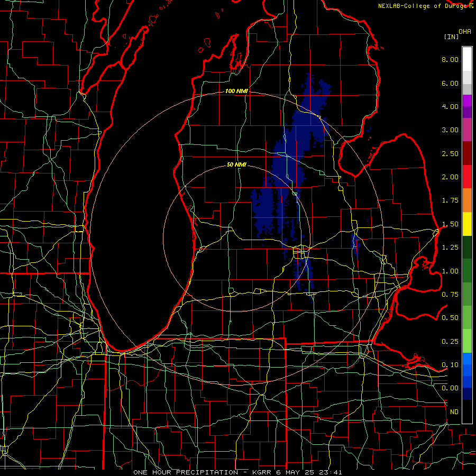Click the 0.10 legend value

tap(450, 365)
